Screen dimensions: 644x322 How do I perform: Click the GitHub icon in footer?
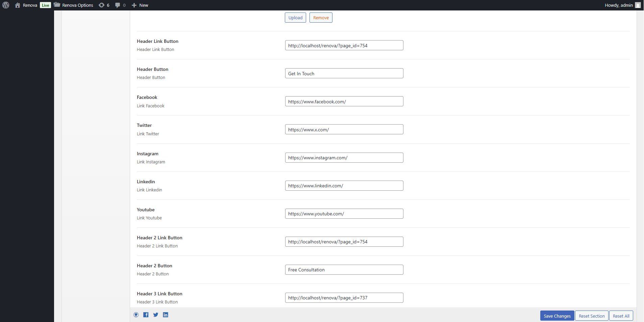(136, 315)
